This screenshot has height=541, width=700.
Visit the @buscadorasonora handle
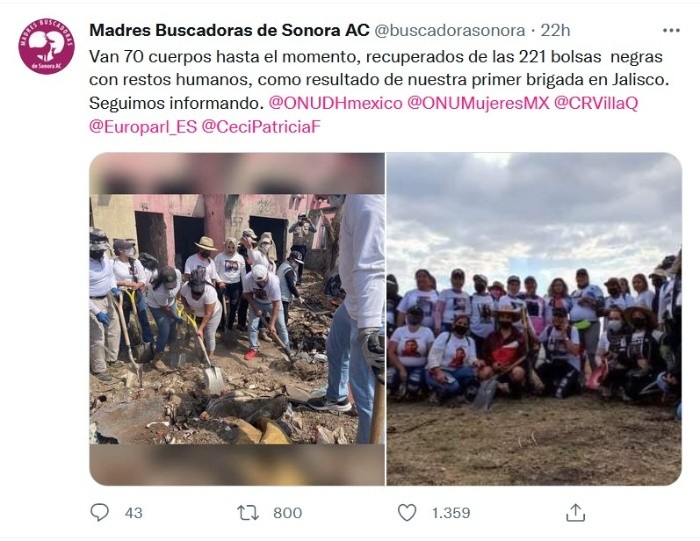pyautogui.click(x=450, y=30)
